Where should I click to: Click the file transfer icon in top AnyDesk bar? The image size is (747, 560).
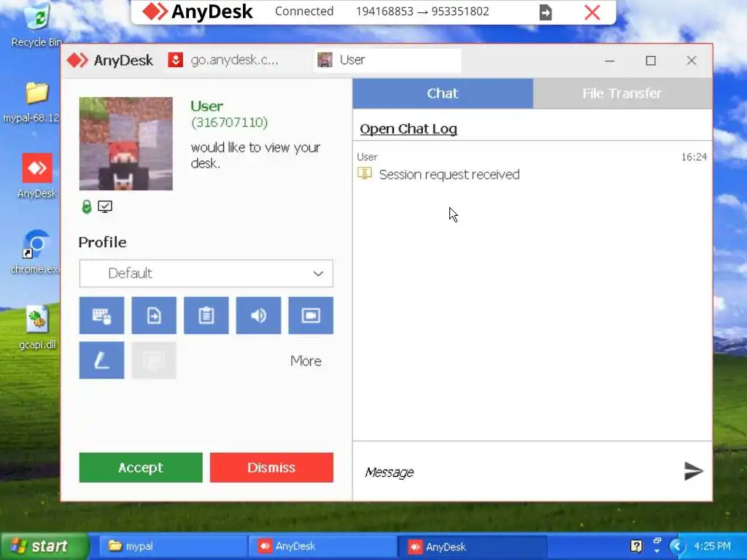click(x=546, y=12)
